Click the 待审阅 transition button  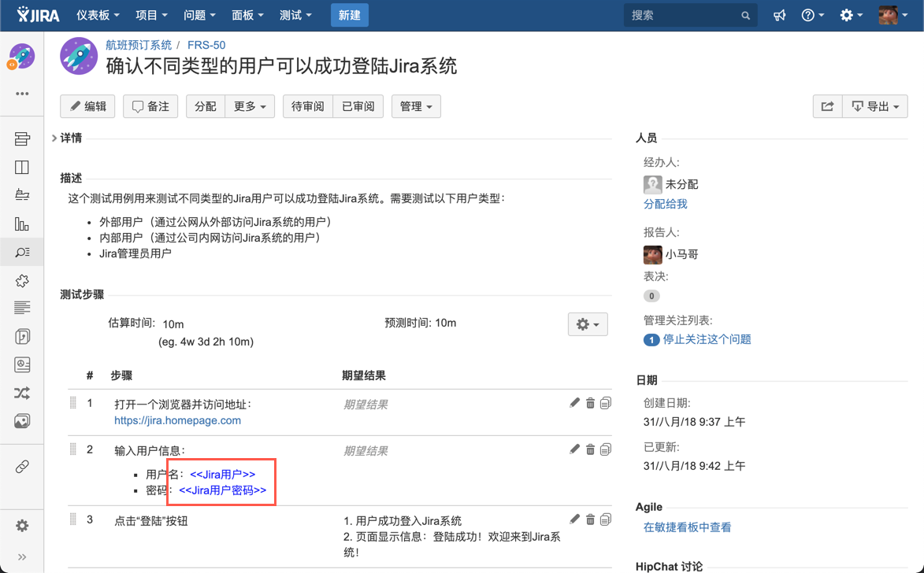[x=308, y=106]
